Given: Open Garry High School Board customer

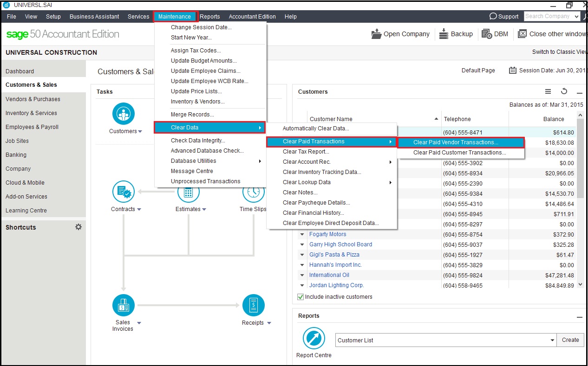Looking at the screenshot, I should [x=340, y=244].
